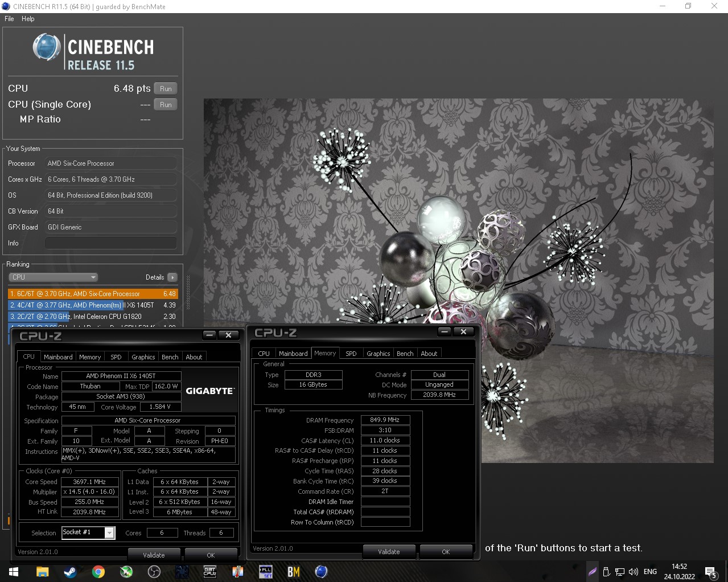Minimize the left CPU-Z window

(x=209, y=335)
